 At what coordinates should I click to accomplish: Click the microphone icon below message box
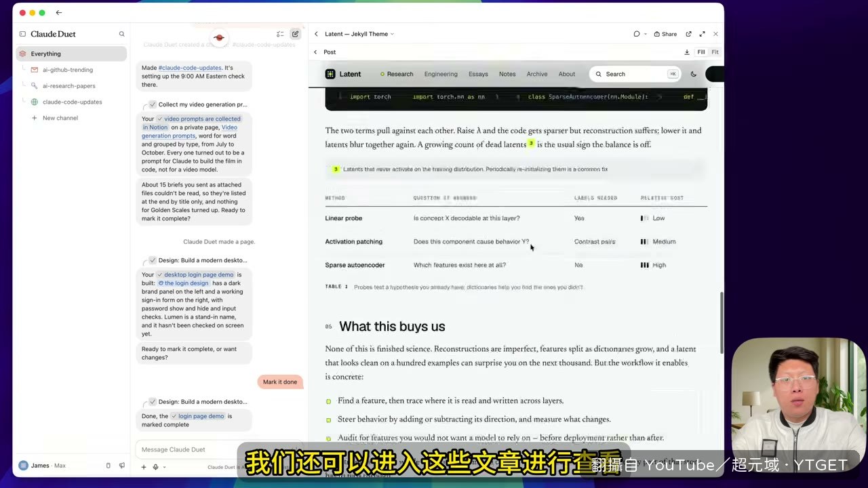click(155, 467)
